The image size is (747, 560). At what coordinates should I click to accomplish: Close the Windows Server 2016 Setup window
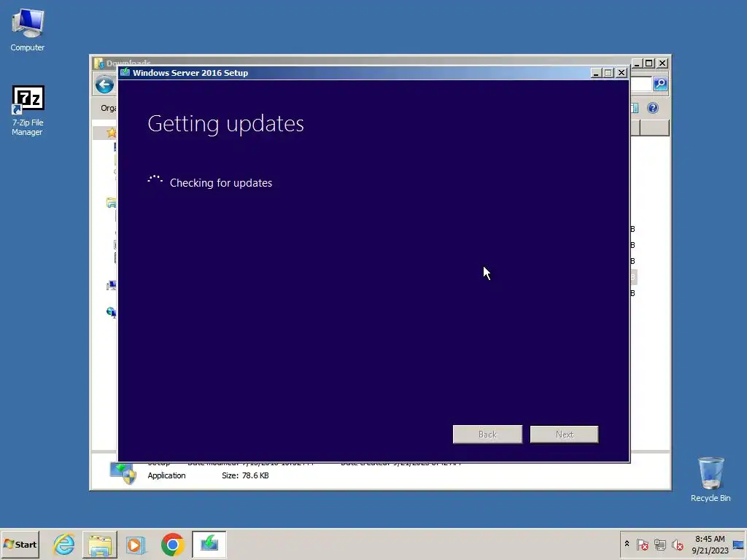(622, 73)
